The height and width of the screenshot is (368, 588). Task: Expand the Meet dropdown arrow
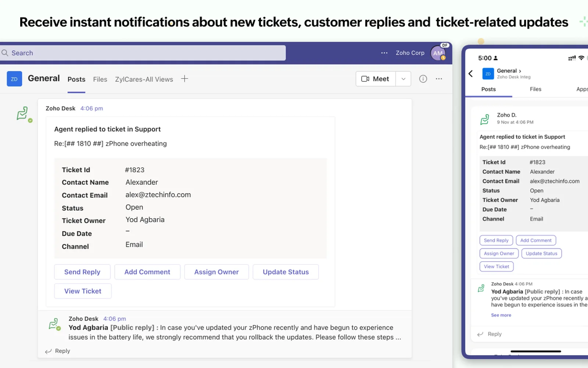(403, 79)
